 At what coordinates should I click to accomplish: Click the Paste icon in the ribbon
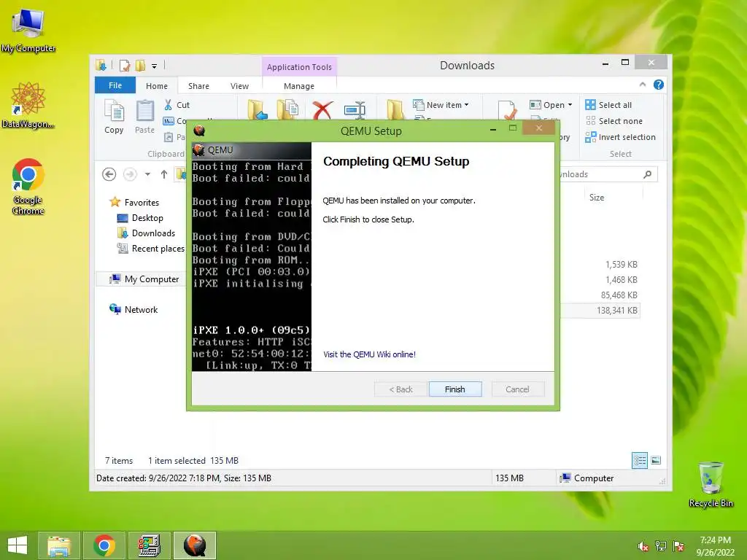click(x=145, y=117)
